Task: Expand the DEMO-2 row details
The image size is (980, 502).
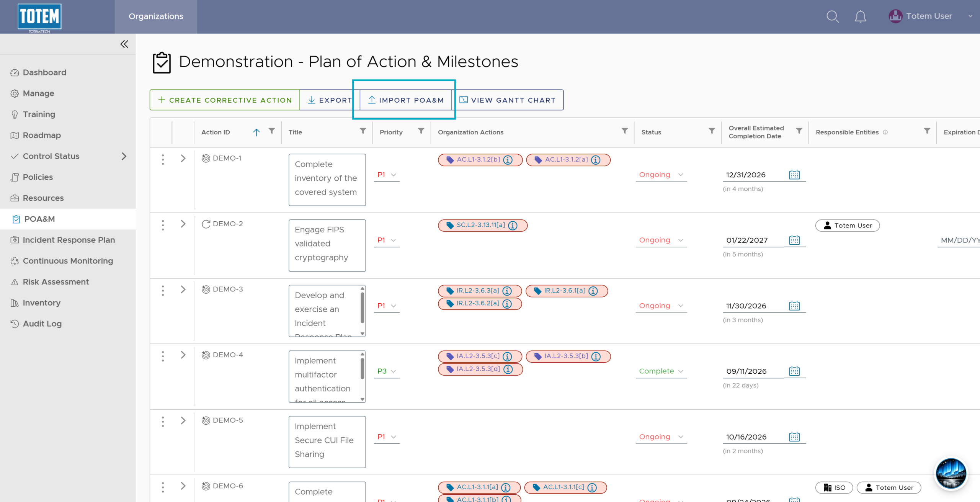Action: (x=183, y=224)
